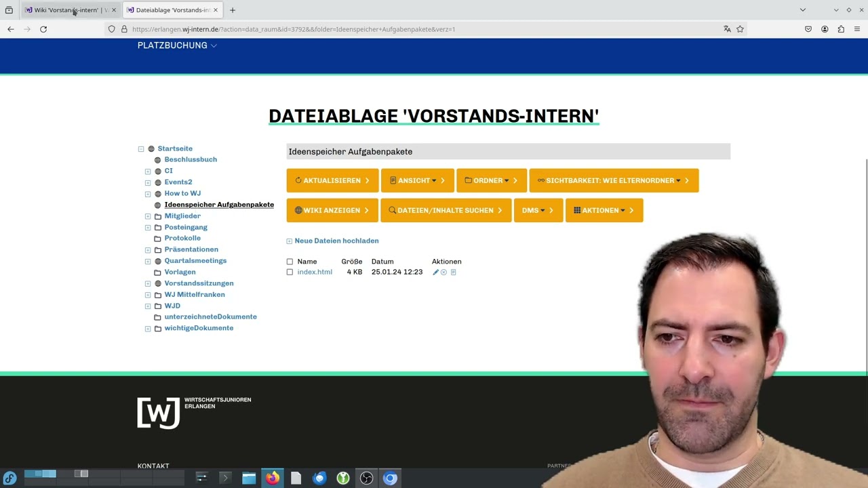The height and width of the screenshot is (488, 868).
Task: Click the shield tracking protection icon
Action: pyautogui.click(x=112, y=29)
